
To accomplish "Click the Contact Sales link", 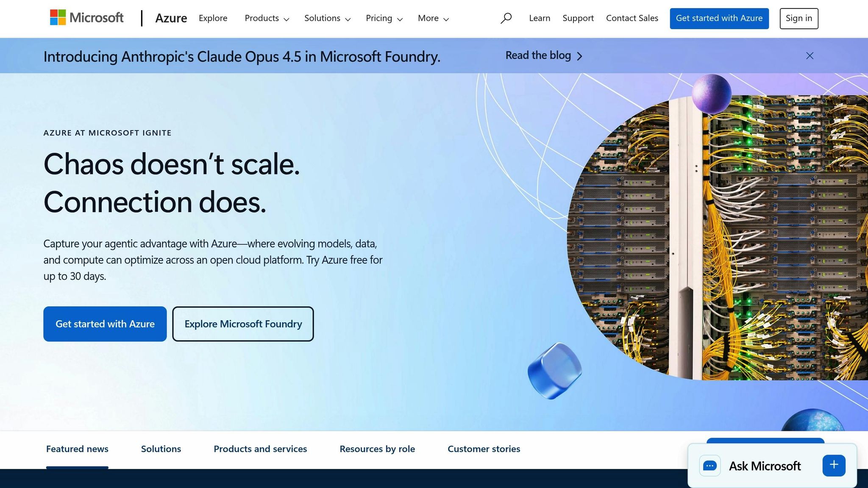I will coord(632,18).
